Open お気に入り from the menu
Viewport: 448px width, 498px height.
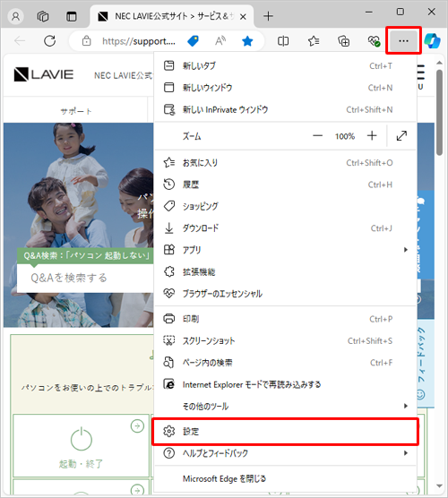tap(285, 163)
